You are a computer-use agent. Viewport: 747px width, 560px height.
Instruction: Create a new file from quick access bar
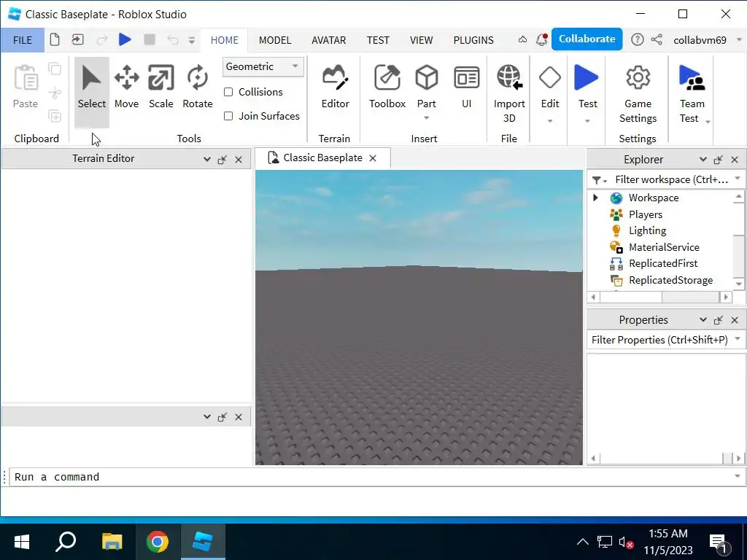coord(55,39)
